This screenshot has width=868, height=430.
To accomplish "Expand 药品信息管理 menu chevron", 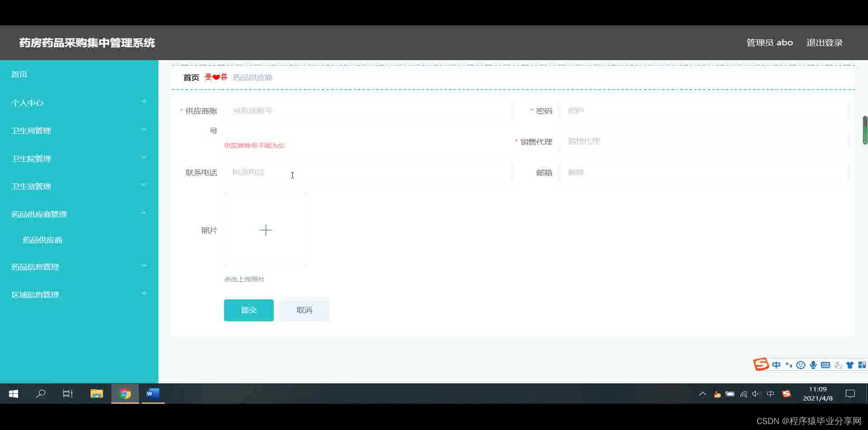I will point(144,266).
